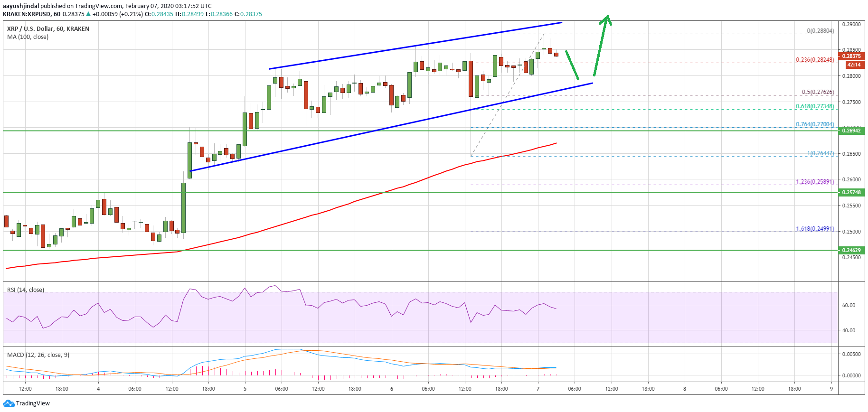Select the Fibonacci 0.618(0.27348) level label
Screen dimensions: 868x412
815,106
